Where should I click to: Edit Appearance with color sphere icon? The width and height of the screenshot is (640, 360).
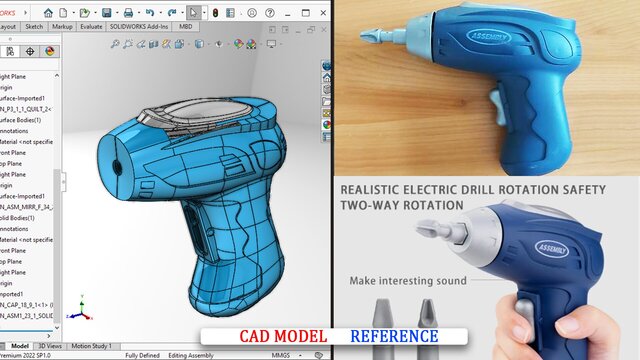pyautogui.click(x=238, y=44)
